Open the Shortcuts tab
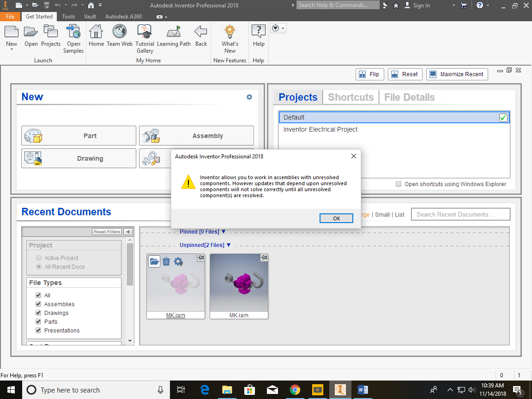This screenshot has height=399, width=532. point(351,97)
